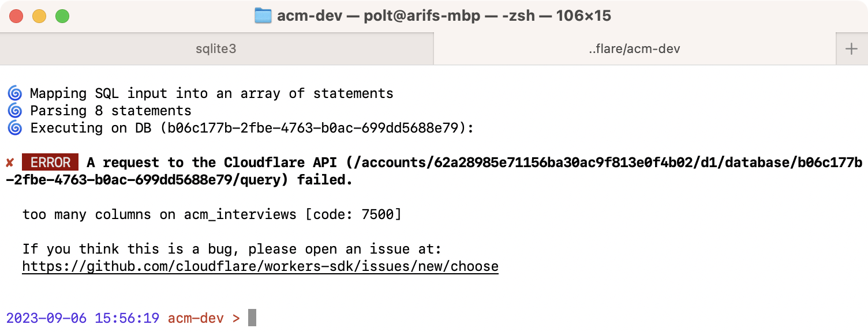Switch to the ..flare/acm-dev tab
868x332 pixels.
click(635, 48)
